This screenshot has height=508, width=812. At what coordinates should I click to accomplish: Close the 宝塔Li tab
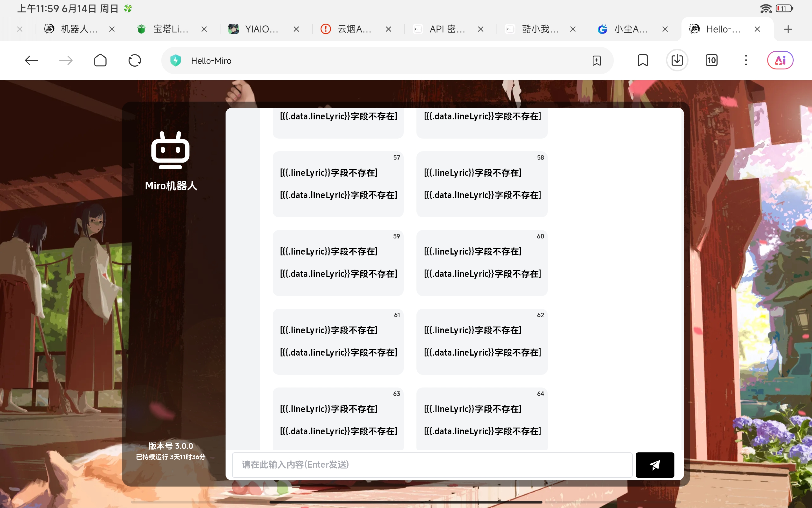[x=204, y=29]
